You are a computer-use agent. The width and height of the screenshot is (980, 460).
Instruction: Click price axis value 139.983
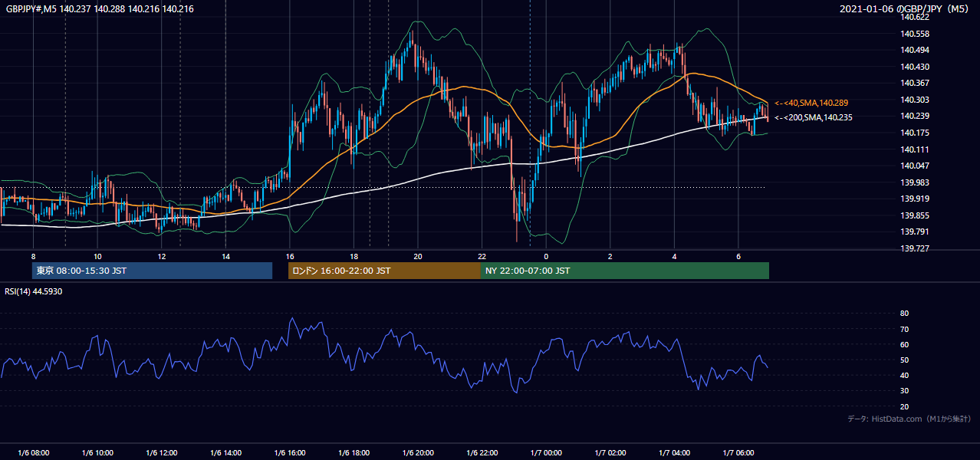point(915,182)
